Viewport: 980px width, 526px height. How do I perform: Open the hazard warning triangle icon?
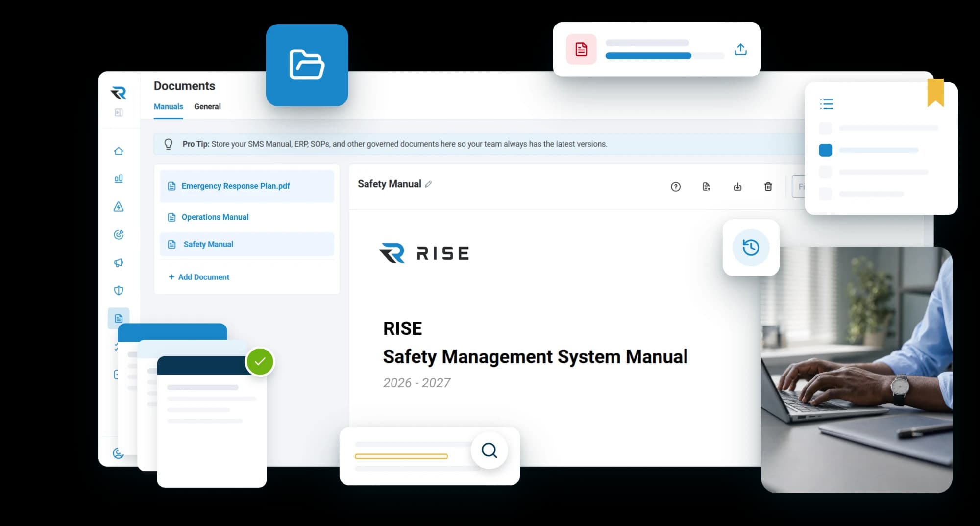pyautogui.click(x=119, y=207)
